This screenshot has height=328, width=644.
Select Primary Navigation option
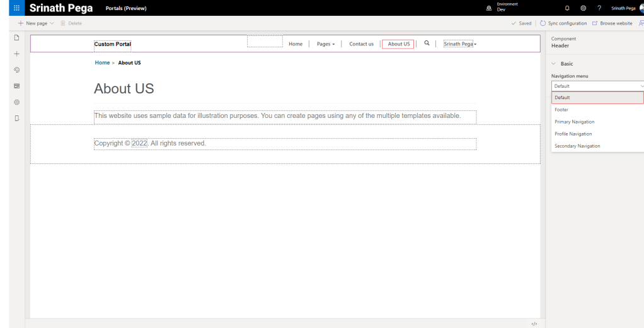click(574, 122)
